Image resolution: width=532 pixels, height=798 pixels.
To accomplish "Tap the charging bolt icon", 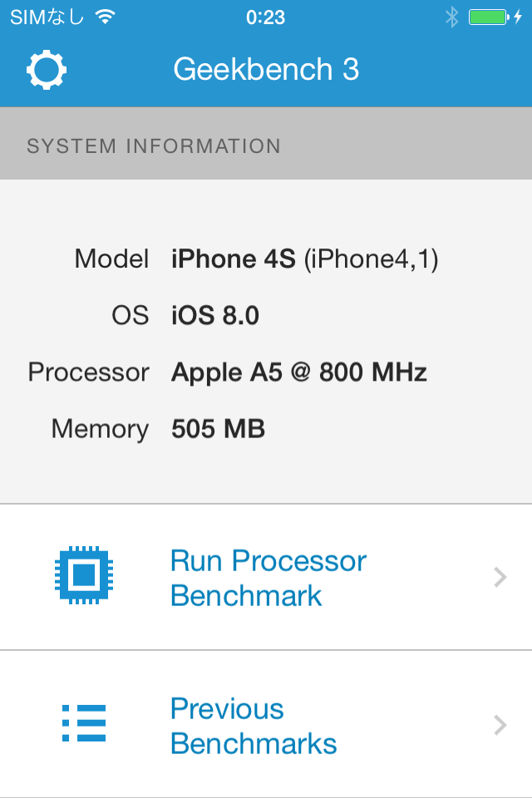I will pos(518,17).
